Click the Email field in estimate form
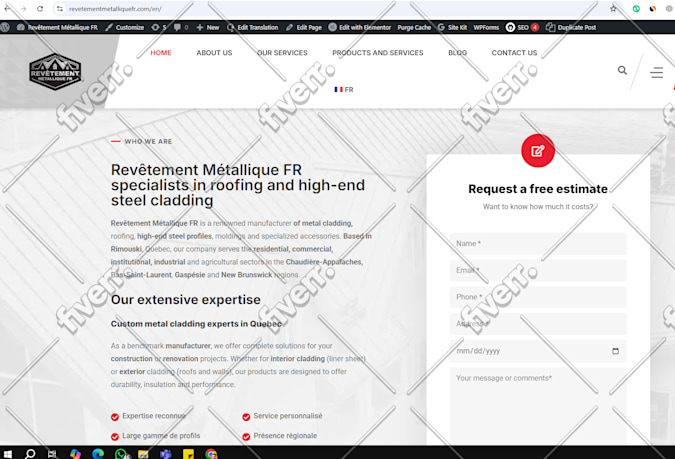 coord(538,270)
